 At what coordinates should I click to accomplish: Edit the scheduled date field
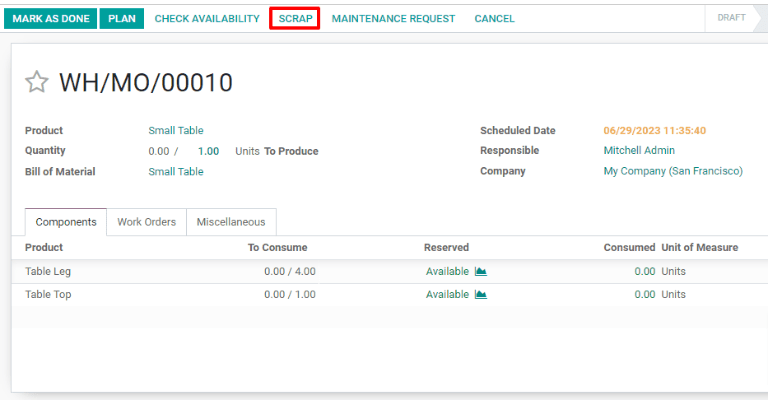pos(655,131)
